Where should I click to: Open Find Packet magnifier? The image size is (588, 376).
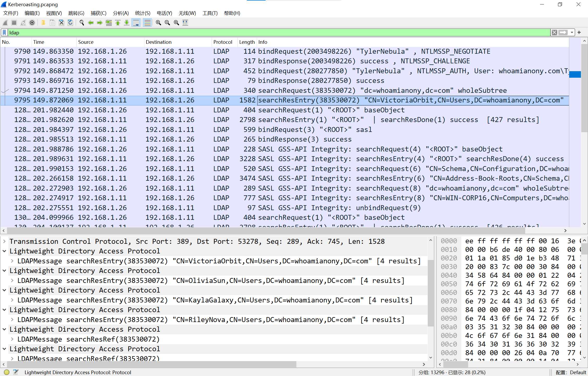82,23
